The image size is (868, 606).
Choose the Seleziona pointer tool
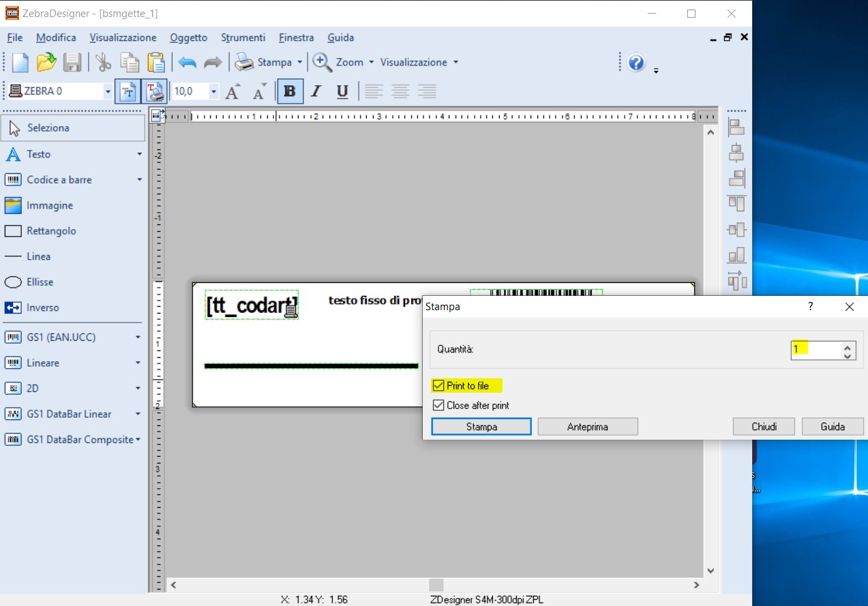pyautogui.click(x=74, y=128)
